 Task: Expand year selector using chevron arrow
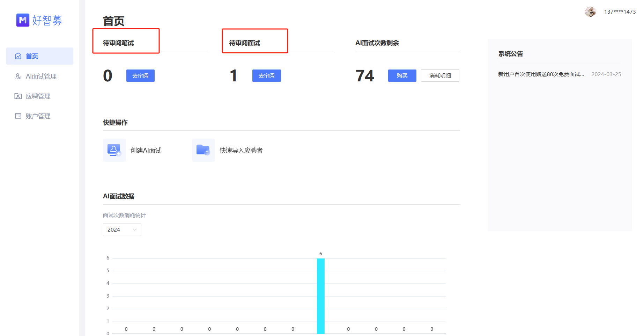pos(135,230)
